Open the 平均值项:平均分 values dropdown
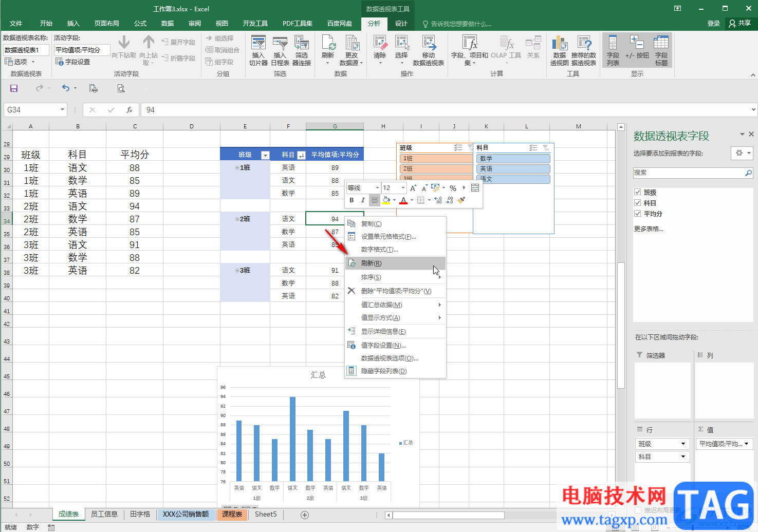The image size is (758, 532). pyautogui.click(x=746, y=444)
